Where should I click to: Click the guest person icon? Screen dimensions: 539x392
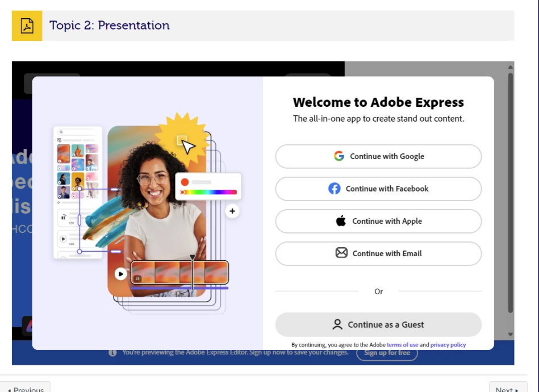point(337,324)
